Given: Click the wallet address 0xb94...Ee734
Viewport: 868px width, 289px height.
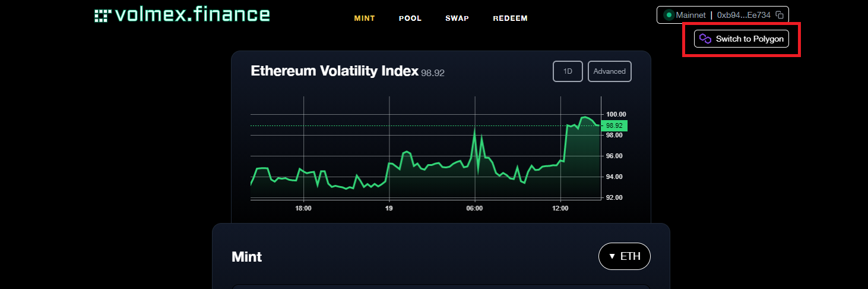Looking at the screenshot, I should (x=744, y=15).
